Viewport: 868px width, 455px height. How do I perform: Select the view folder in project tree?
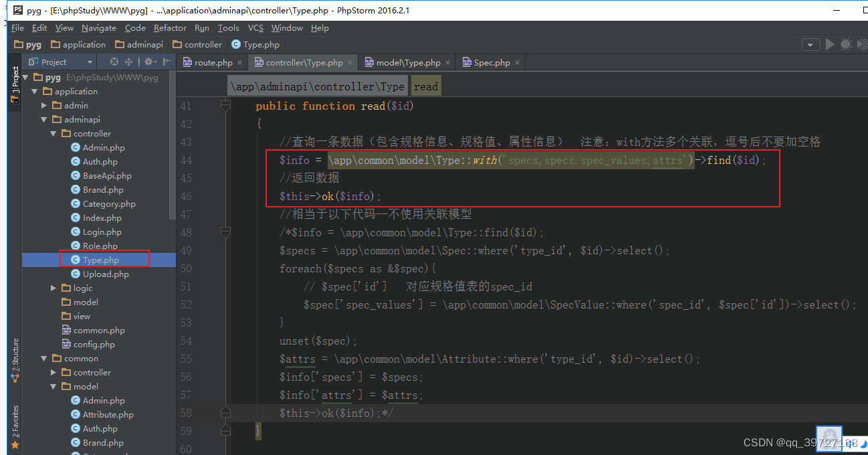coord(76,316)
